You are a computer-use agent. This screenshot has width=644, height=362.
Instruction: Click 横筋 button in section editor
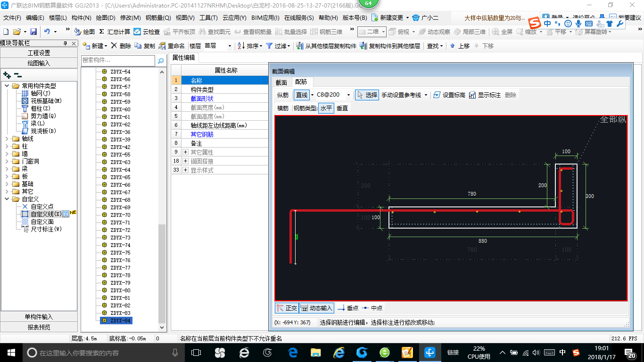pos(283,108)
